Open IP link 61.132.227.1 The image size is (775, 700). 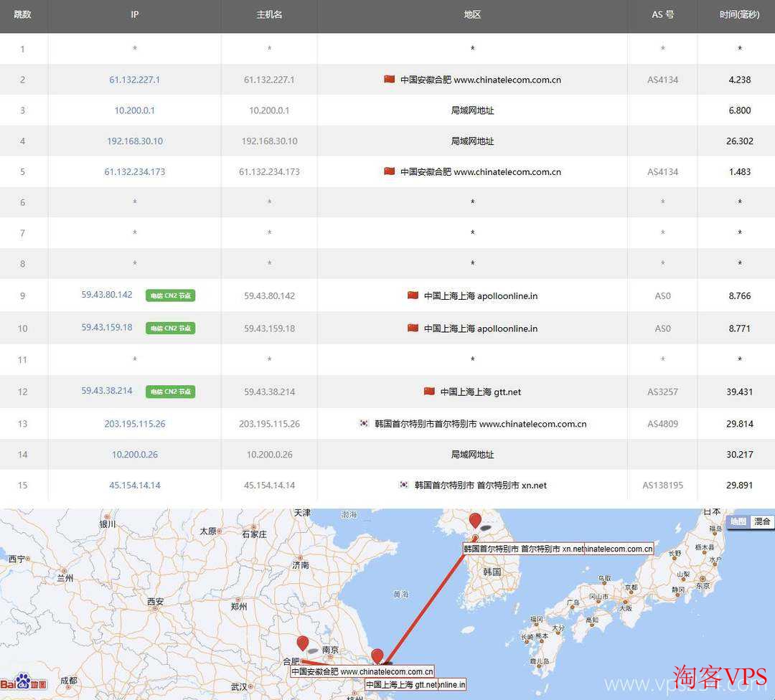(x=134, y=80)
